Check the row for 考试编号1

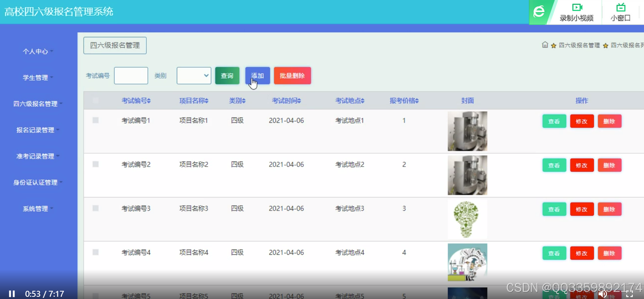click(x=95, y=120)
